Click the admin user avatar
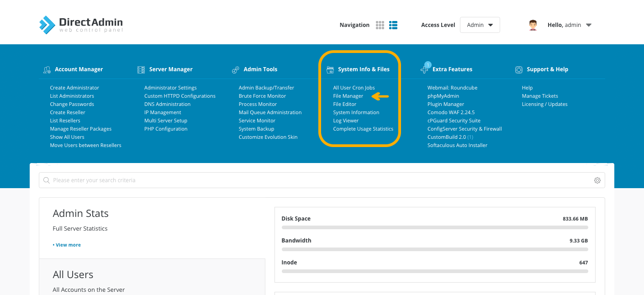 533,25
